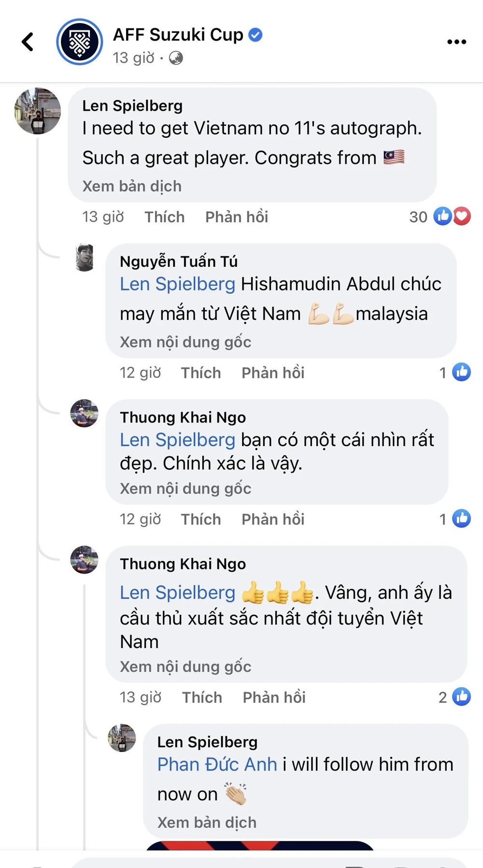Tap the blue verified badge
The height and width of the screenshot is (868, 483).
(256, 35)
